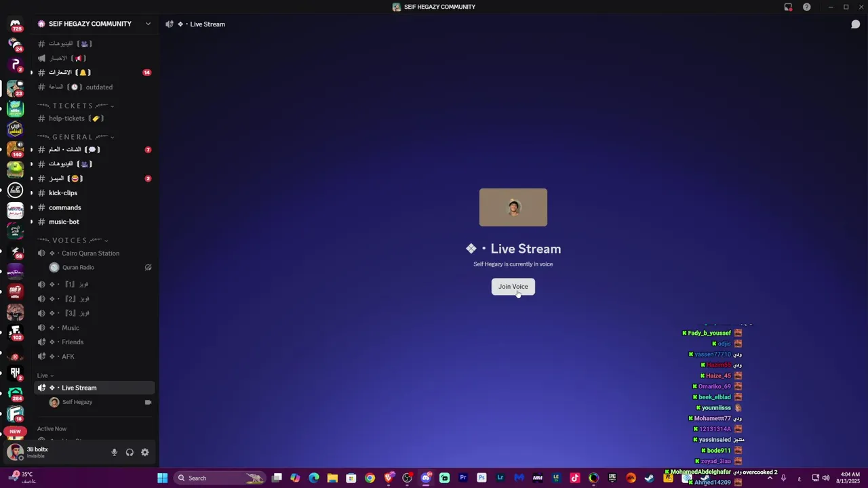This screenshot has height=488, width=868.
Task: Open Epic Games Launcher from taskbar
Action: click(612, 478)
